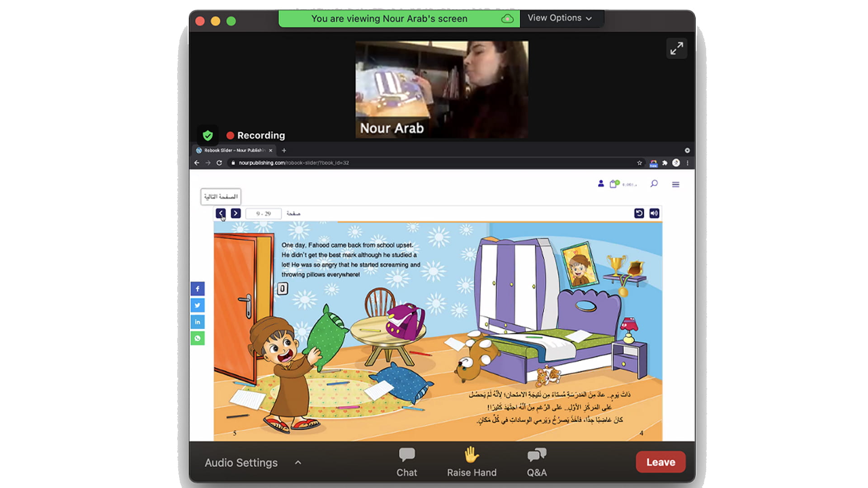
Task: Click the security lock icon in the address bar
Action: (x=233, y=163)
